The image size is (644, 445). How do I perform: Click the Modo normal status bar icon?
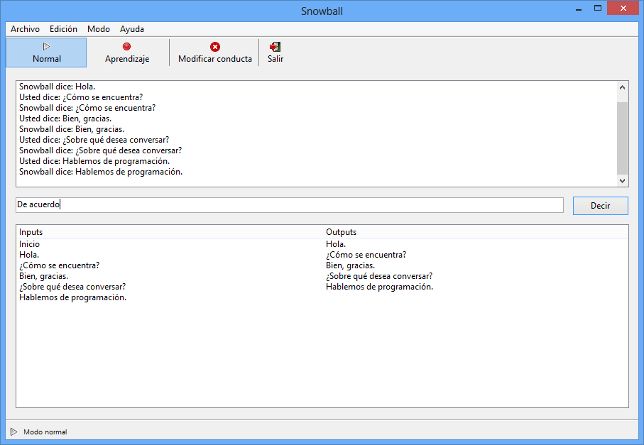tap(14, 432)
